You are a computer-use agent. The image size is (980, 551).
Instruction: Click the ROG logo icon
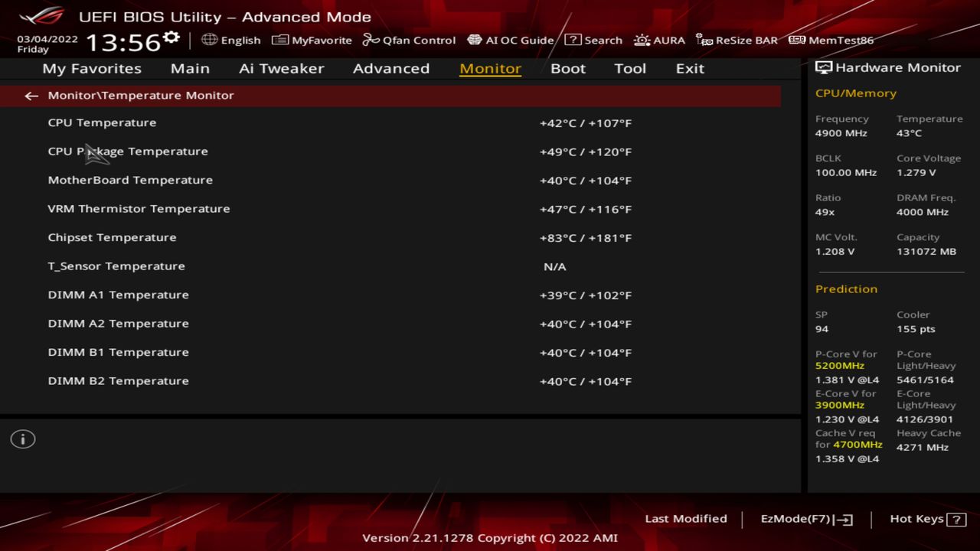43,16
